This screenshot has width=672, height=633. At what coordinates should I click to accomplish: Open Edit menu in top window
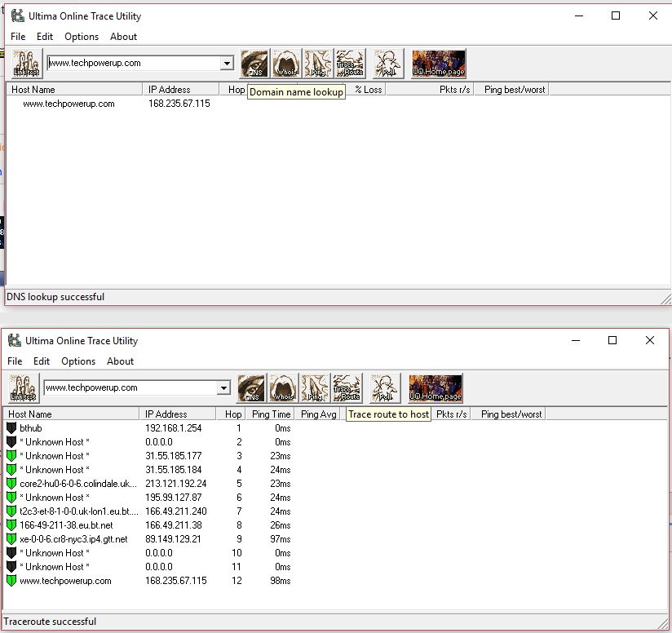tap(45, 37)
